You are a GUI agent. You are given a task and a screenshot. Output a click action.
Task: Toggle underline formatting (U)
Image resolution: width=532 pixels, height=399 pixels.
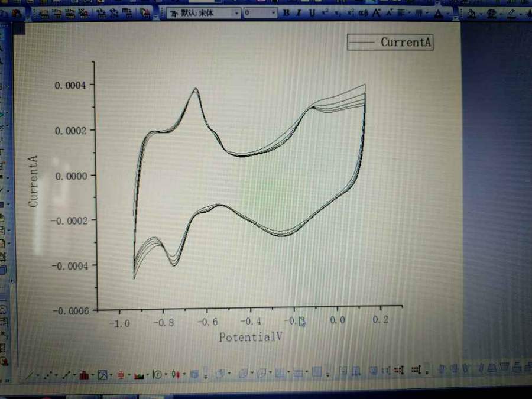312,13
